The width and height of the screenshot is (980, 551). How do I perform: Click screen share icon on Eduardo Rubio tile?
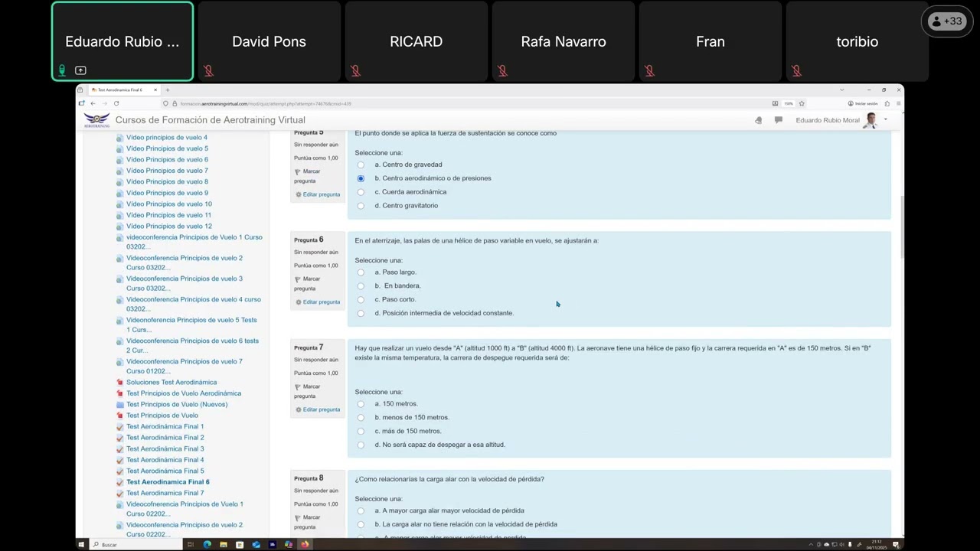80,70
